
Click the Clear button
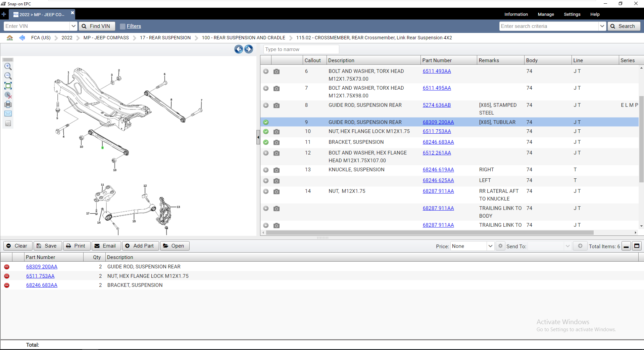click(x=18, y=246)
